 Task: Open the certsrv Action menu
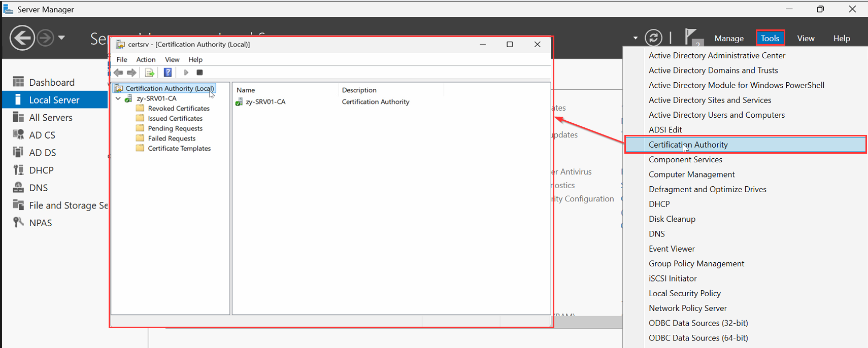coord(146,59)
